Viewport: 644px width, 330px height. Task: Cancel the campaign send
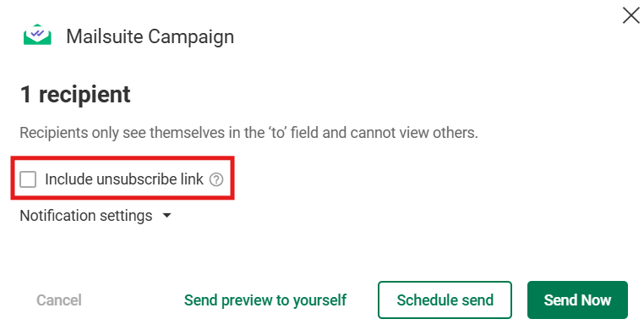click(x=59, y=300)
